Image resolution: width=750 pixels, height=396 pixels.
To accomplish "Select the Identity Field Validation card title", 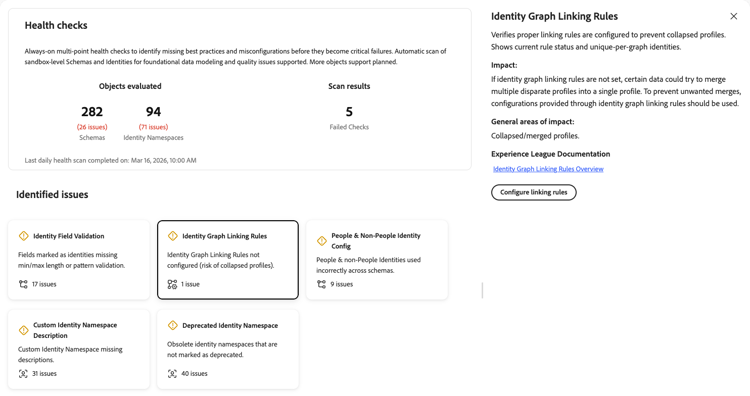I will 68,236.
